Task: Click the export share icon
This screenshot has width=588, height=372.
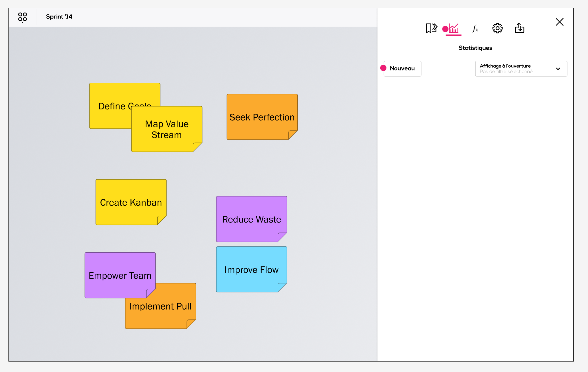Action: click(x=519, y=28)
